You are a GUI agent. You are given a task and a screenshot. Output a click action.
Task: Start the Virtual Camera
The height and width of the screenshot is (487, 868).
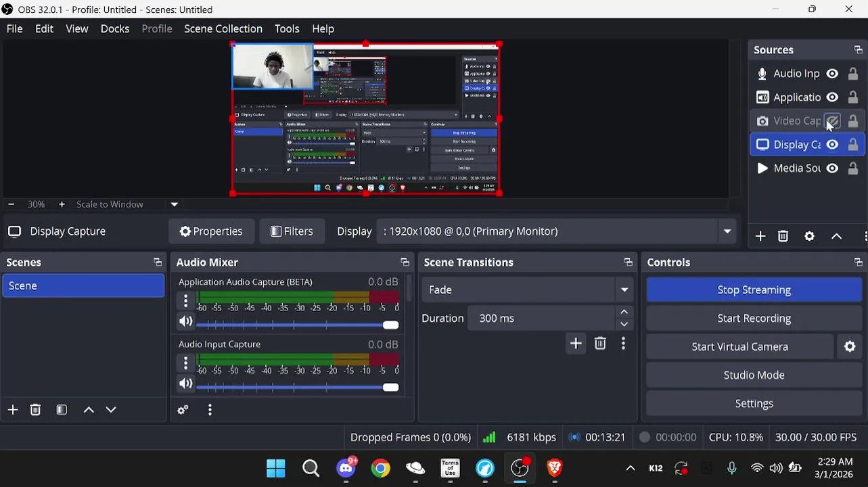pos(739,346)
